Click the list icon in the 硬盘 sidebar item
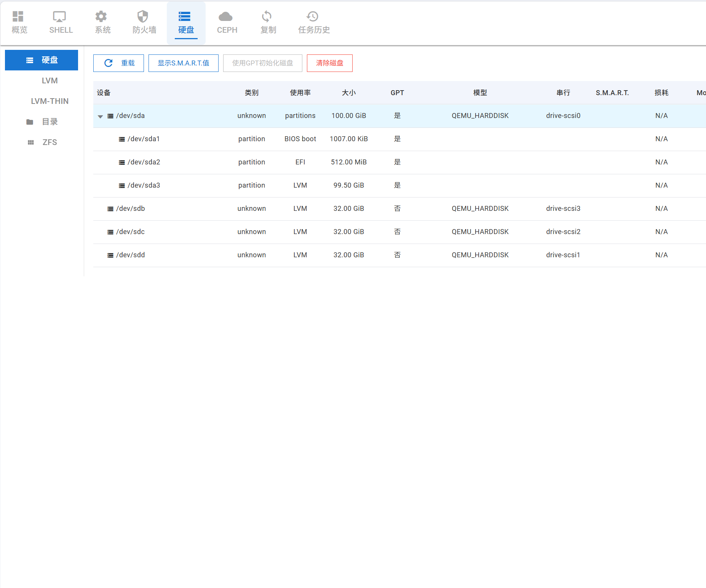 click(x=30, y=60)
